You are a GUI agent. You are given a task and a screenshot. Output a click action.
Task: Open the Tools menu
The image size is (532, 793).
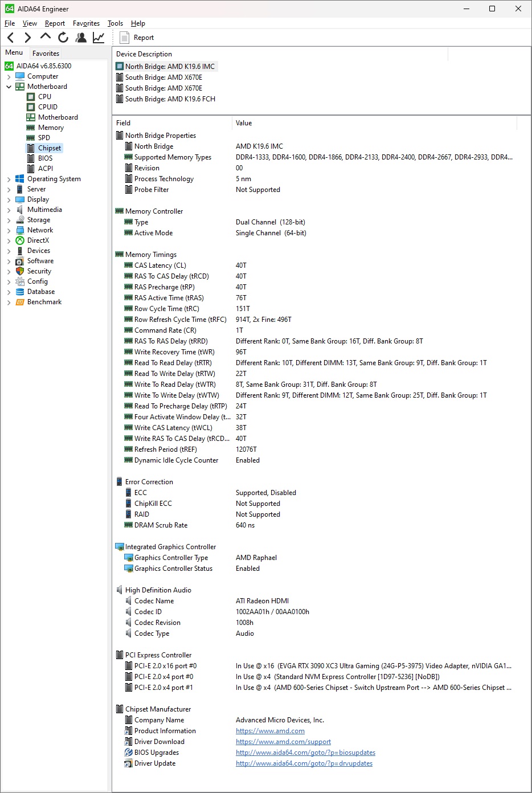pos(115,23)
